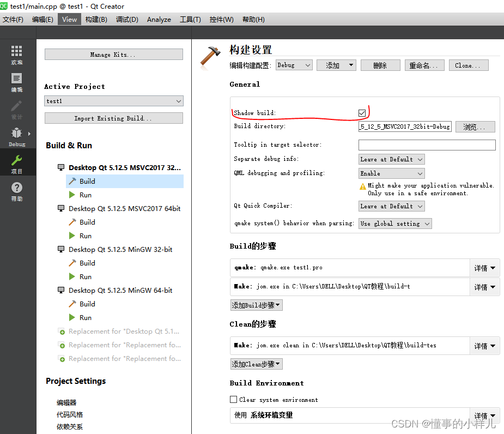Click monitor icon of MSVC2017 32bit kit
Viewport: 504px width, 434px height.
click(x=60, y=167)
